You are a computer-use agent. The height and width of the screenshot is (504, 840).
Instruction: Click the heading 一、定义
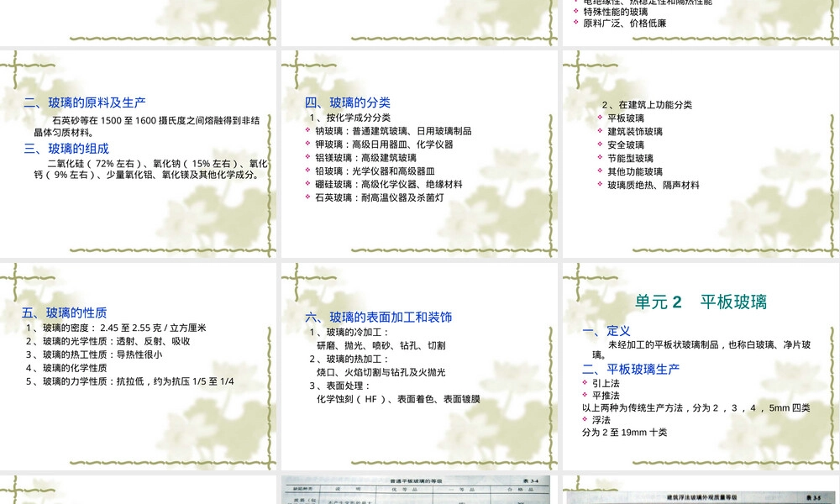click(606, 331)
